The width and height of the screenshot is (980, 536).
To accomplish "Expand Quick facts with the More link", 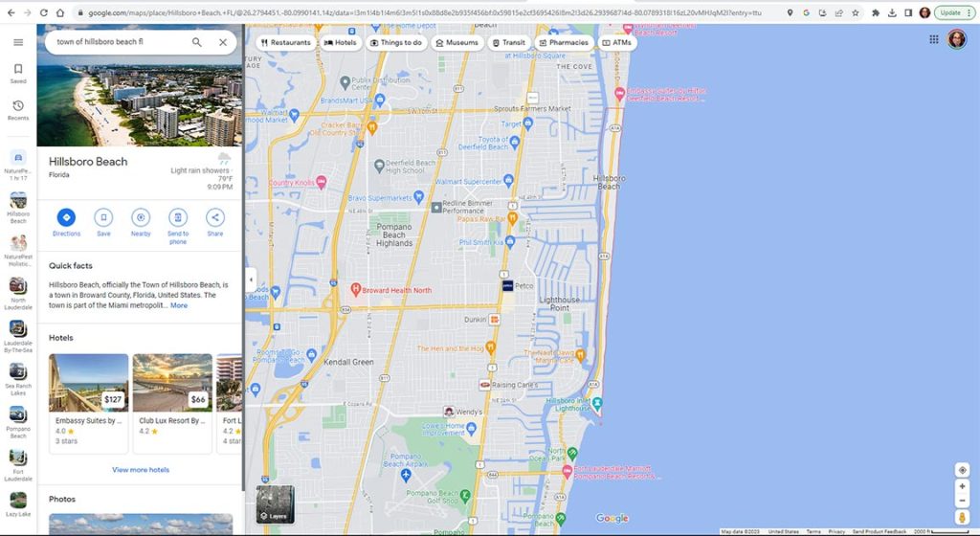I will tap(179, 305).
